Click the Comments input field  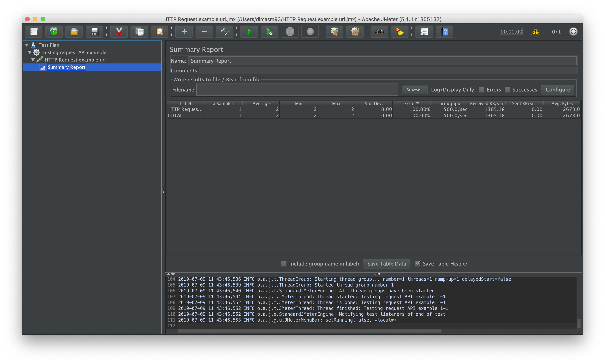pos(388,71)
